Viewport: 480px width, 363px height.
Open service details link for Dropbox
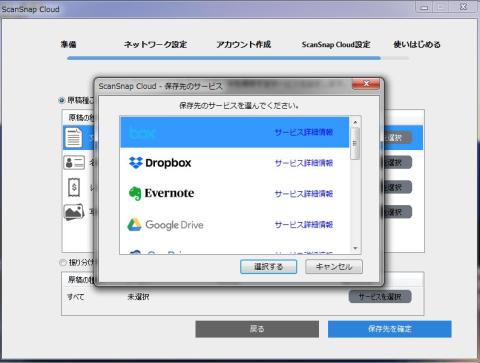coord(304,163)
